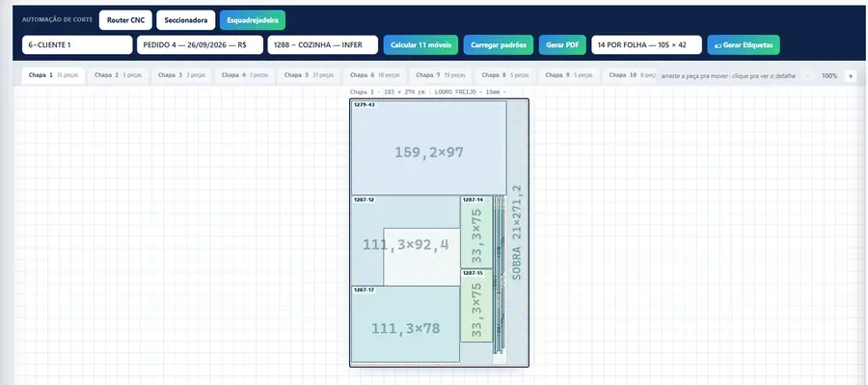Go to Chapa 4 tab

pos(244,75)
